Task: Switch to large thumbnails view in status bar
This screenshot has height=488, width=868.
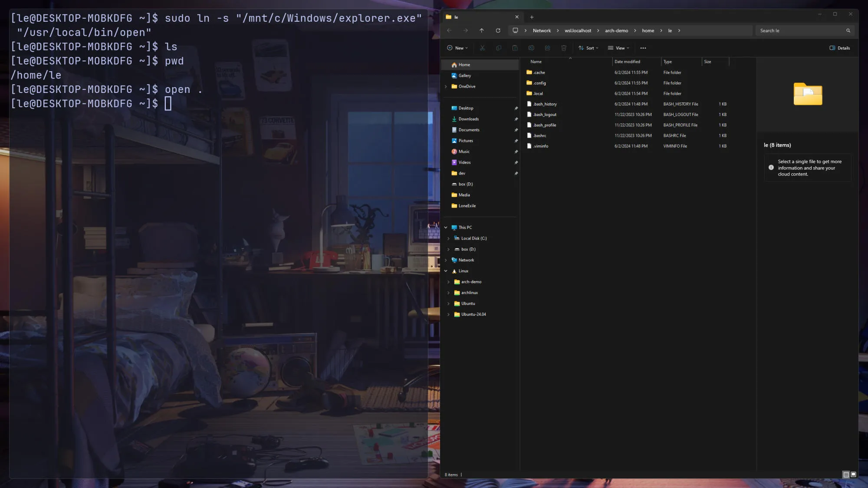Action: click(x=853, y=475)
